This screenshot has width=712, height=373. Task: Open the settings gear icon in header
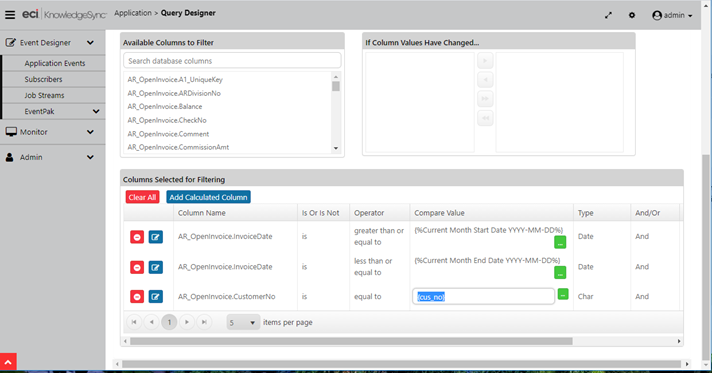pos(632,15)
